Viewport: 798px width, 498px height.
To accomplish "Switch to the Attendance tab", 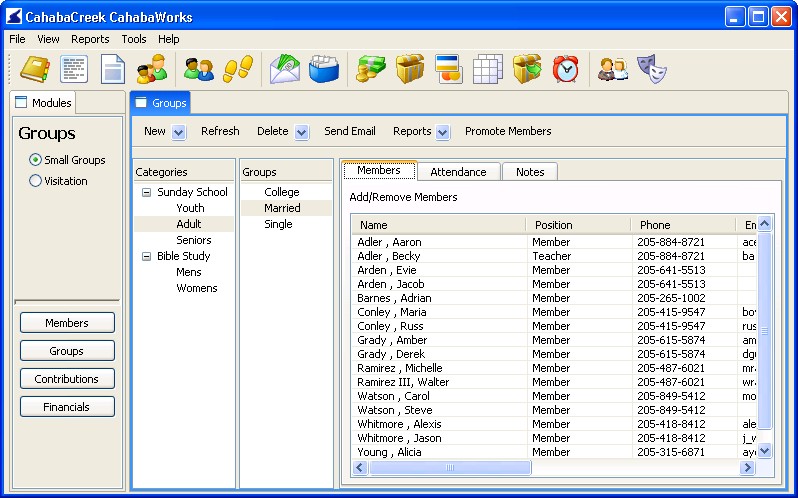I will tap(458, 172).
